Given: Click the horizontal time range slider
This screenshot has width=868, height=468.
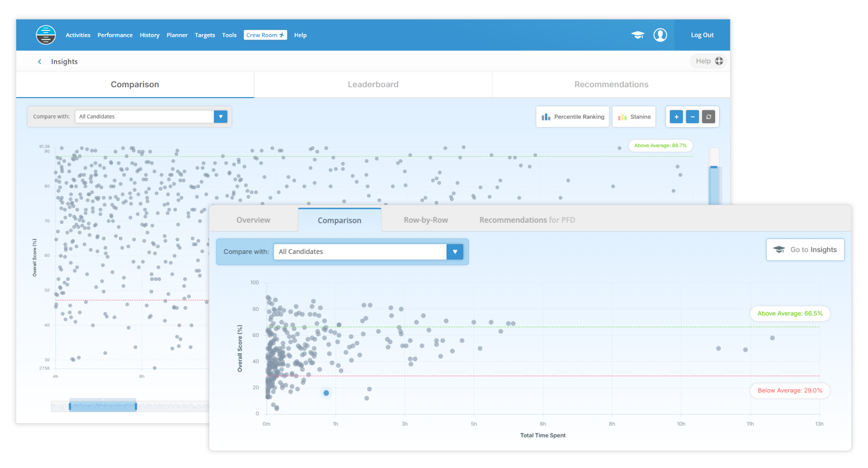Looking at the screenshot, I should click(103, 406).
